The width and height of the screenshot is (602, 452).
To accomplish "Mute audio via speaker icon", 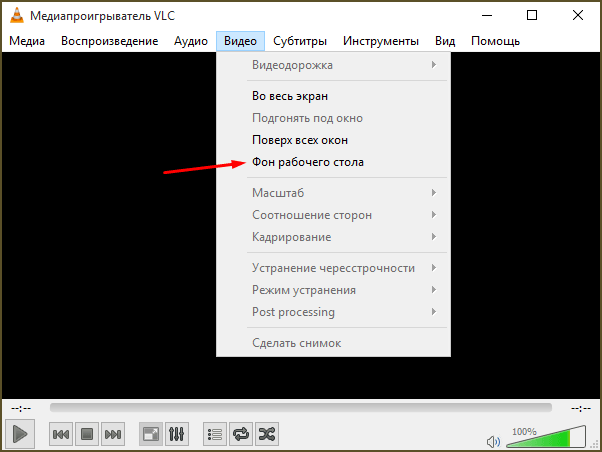I will pyautogui.click(x=493, y=442).
